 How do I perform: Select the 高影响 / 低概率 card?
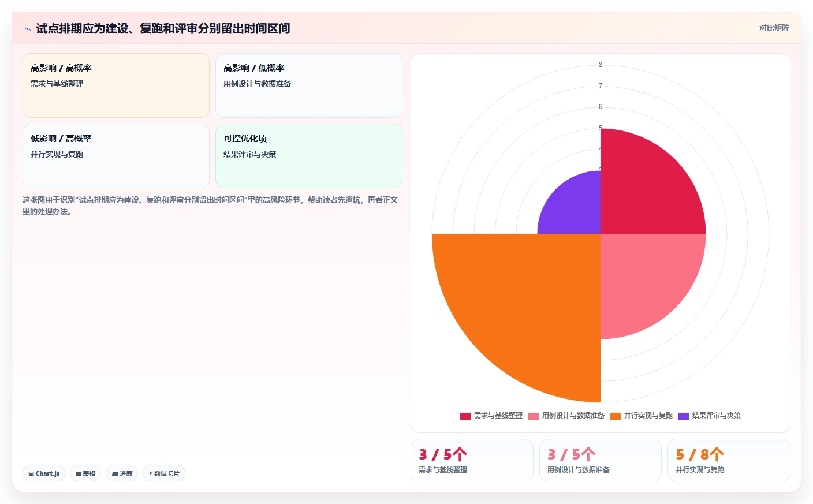tap(309, 85)
